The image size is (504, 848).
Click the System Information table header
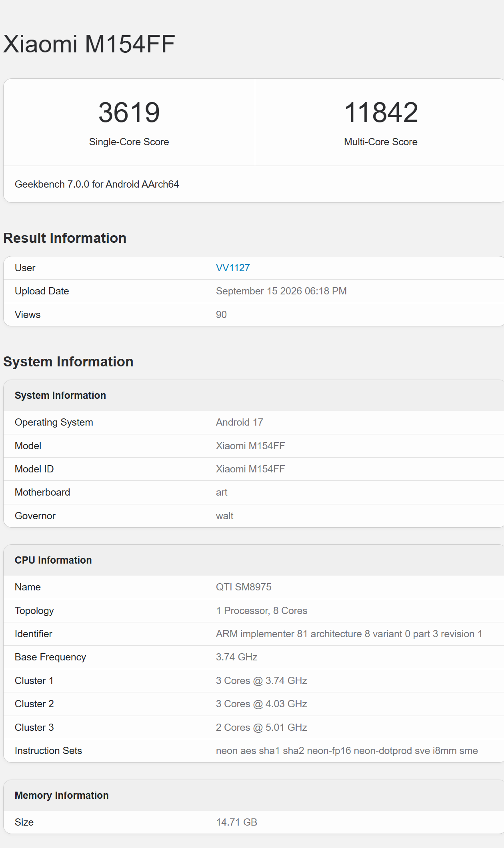[60, 395]
